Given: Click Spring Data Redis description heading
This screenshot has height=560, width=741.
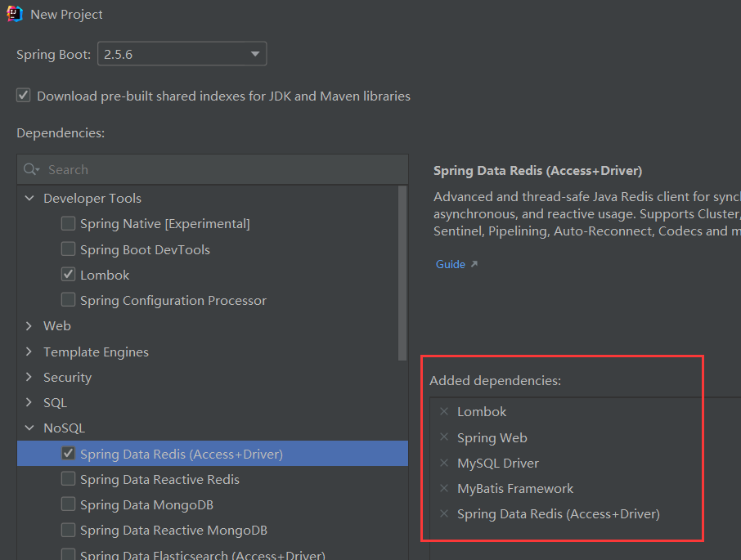Looking at the screenshot, I should click(x=538, y=171).
